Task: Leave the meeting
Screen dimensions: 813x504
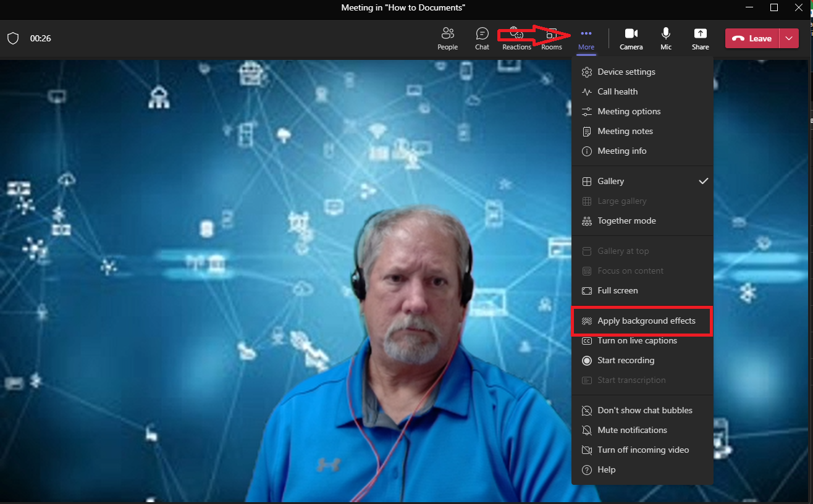Action: click(752, 38)
